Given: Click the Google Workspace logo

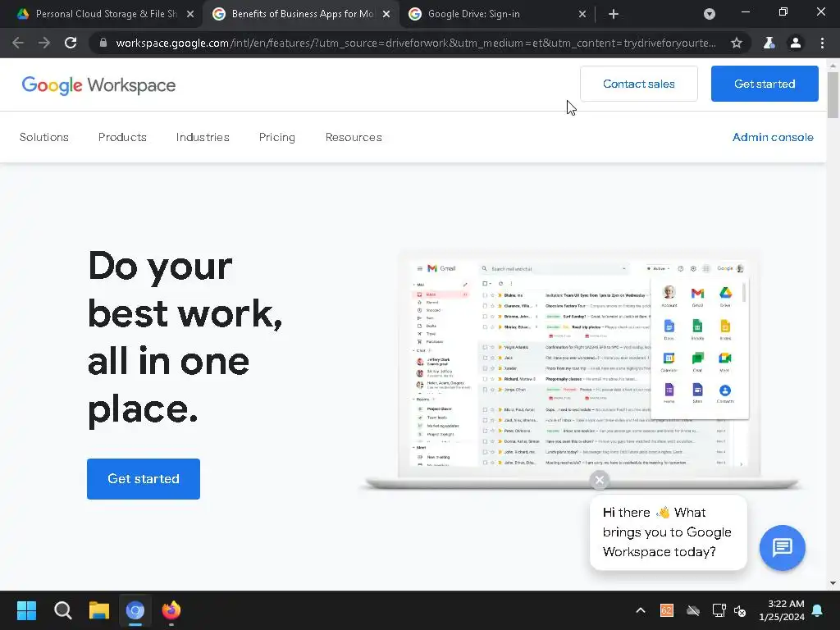Looking at the screenshot, I should 98,85.
